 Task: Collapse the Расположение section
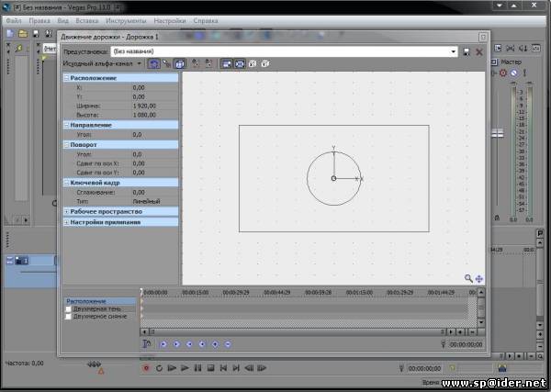click(x=66, y=79)
